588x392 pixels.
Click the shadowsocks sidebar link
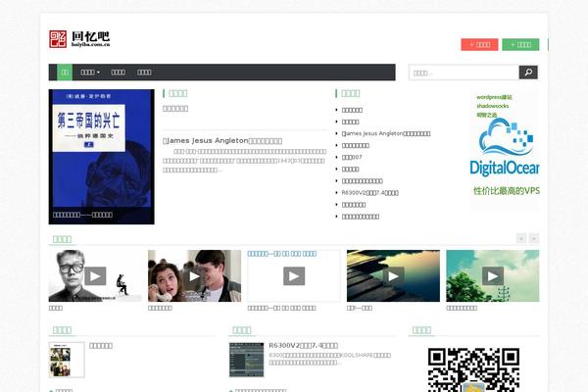(x=492, y=106)
